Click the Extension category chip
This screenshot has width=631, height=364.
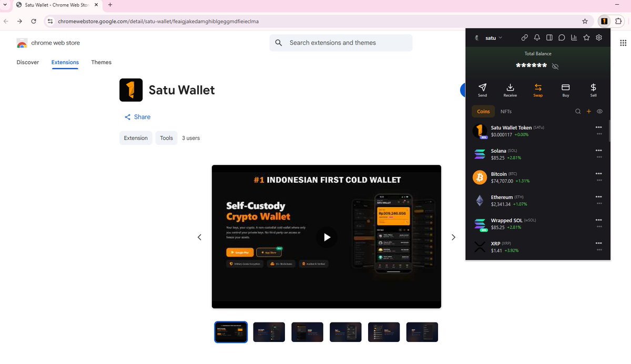point(136,138)
